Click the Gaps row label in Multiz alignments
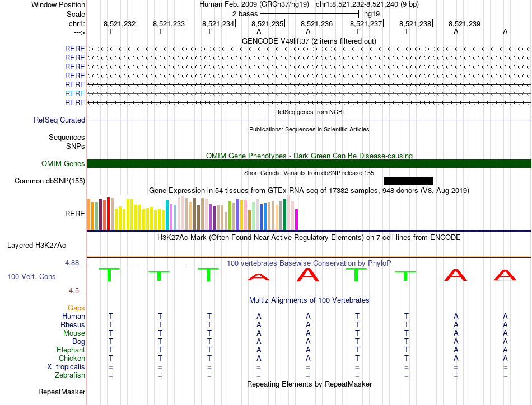The height and width of the screenshot is (405, 532). coord(76,308)
